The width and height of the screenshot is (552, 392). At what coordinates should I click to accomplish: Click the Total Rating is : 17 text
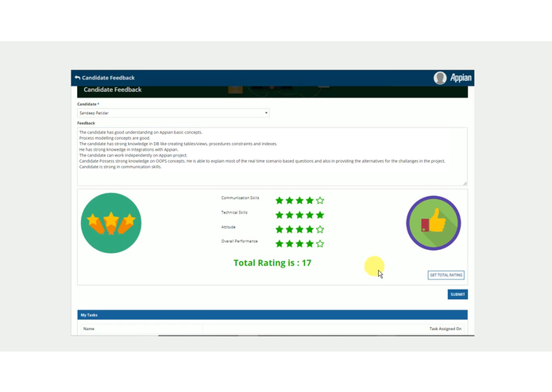pyautogui.click(x=272, y=263)
